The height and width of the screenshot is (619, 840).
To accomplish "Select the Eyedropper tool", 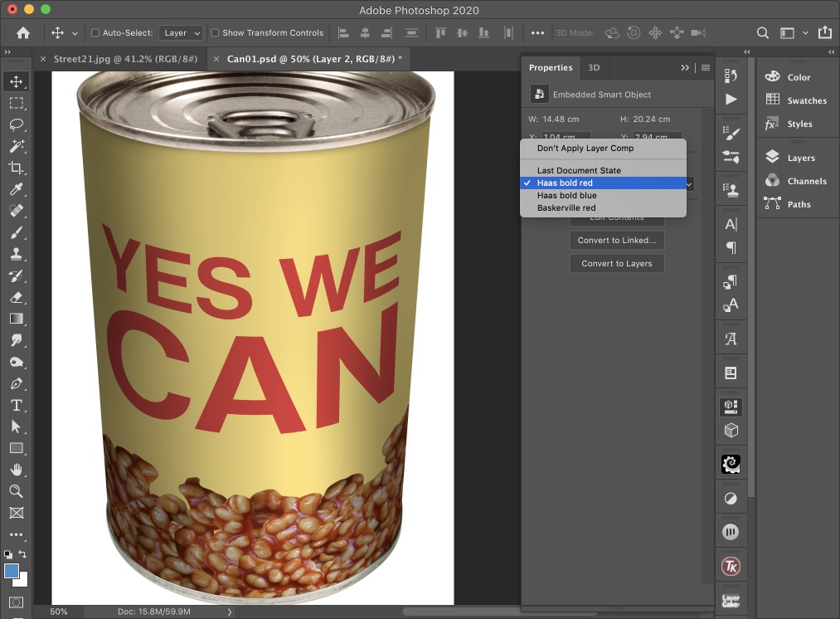I will click(x=16, y=189).
